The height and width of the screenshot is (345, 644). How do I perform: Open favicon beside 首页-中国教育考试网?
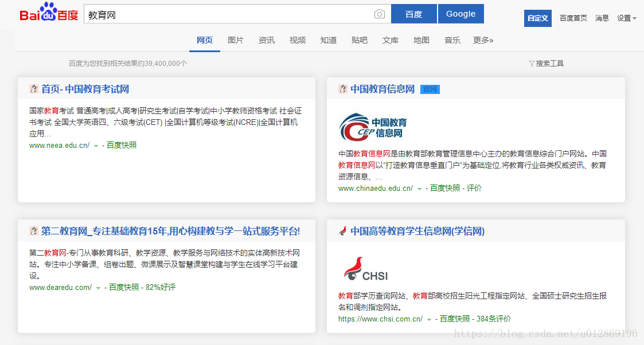point(34,89)
